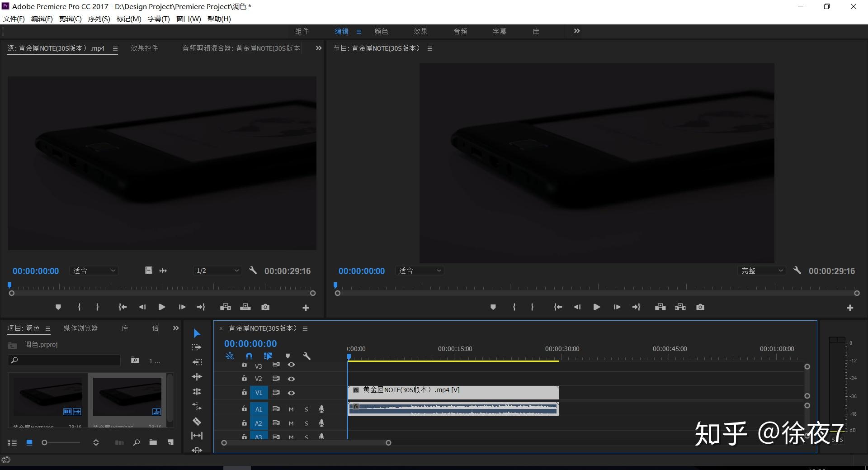This screenshot has height=470, width=868.
Task: Open the 媒体浏览器 panel tab
Action: (x=81, y=328)
